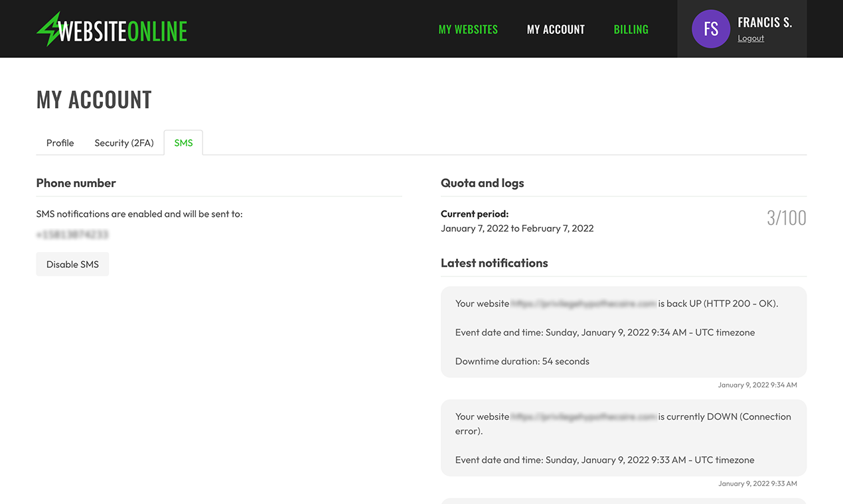Go to the Billing section
The image size is (843, 504).
(631, 30)
